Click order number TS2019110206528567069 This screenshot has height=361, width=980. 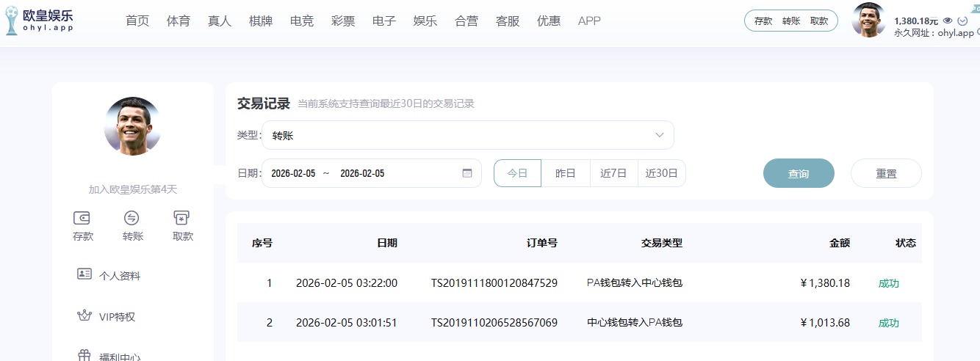494,322
